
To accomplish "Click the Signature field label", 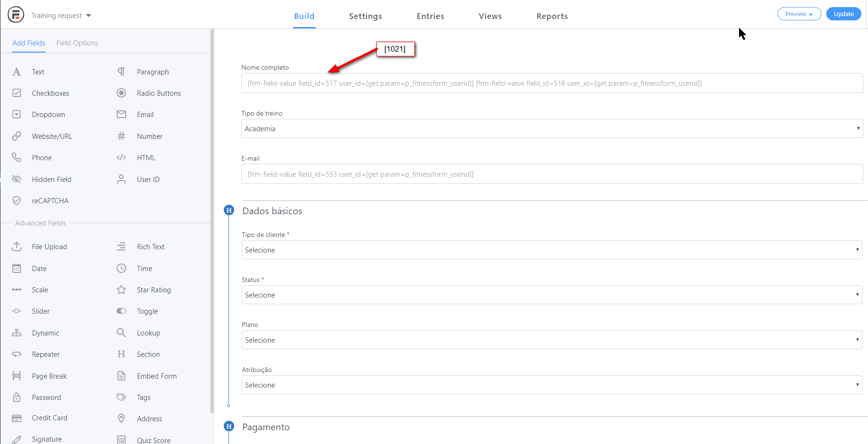I will point(47,439).
